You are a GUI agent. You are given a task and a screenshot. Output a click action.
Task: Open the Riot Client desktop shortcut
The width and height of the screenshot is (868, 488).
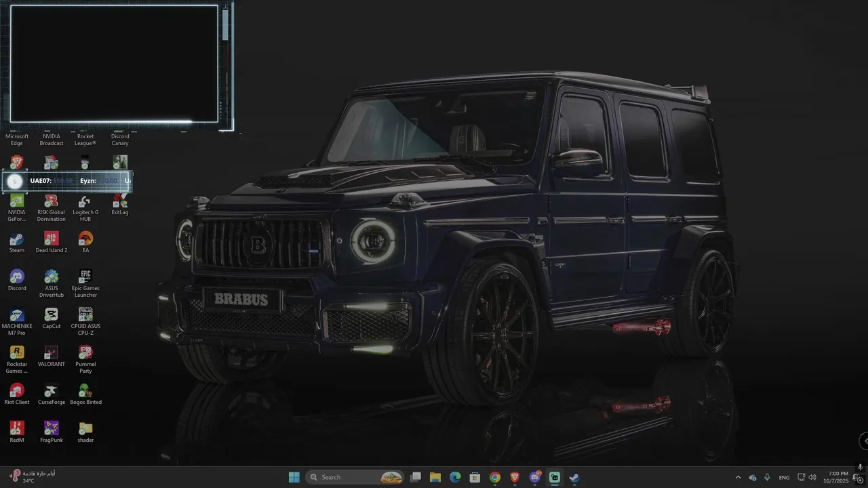17,394
